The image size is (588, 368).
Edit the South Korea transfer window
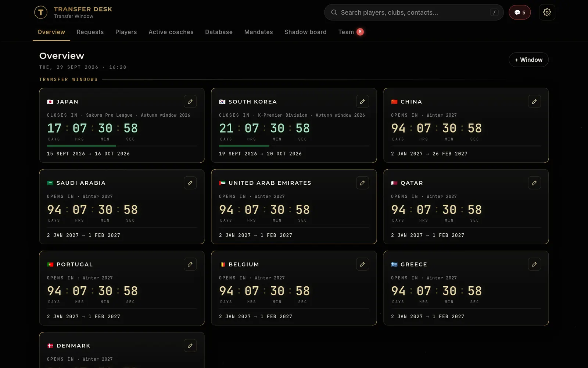[362, 102]
